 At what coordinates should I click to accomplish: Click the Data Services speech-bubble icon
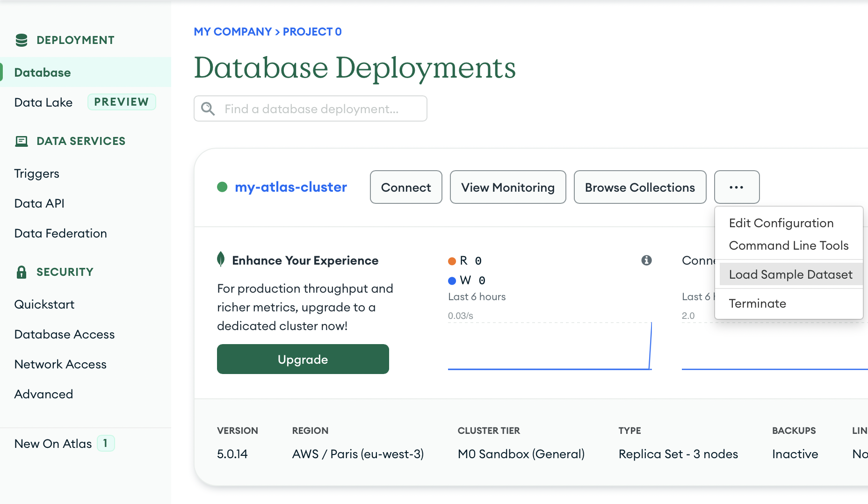(21, 141)
